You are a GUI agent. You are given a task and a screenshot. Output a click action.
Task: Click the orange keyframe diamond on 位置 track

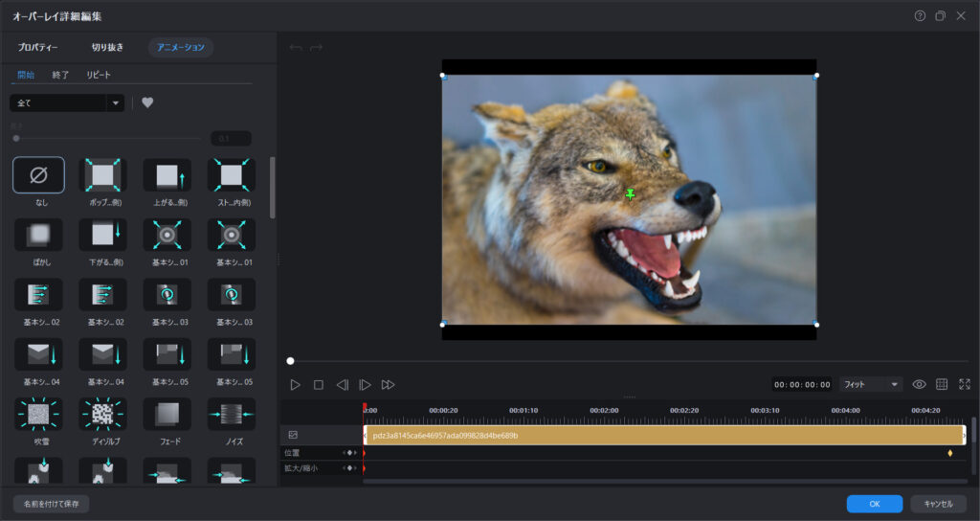tap(950, 452)
